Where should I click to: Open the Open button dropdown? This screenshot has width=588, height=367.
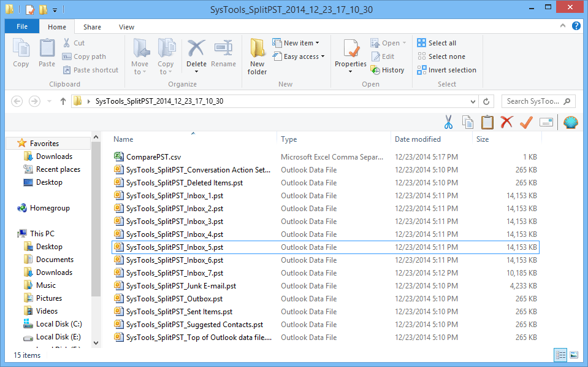[404, 43]
